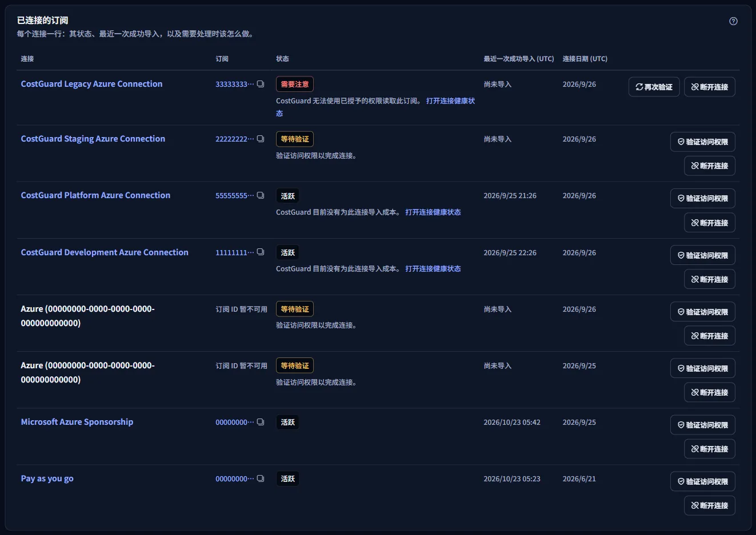This screenshot has height=535, width=756.
Task: Click 断开连接 for Microsoft Azure Sponsorship
Action: click(x=709, y=449)
